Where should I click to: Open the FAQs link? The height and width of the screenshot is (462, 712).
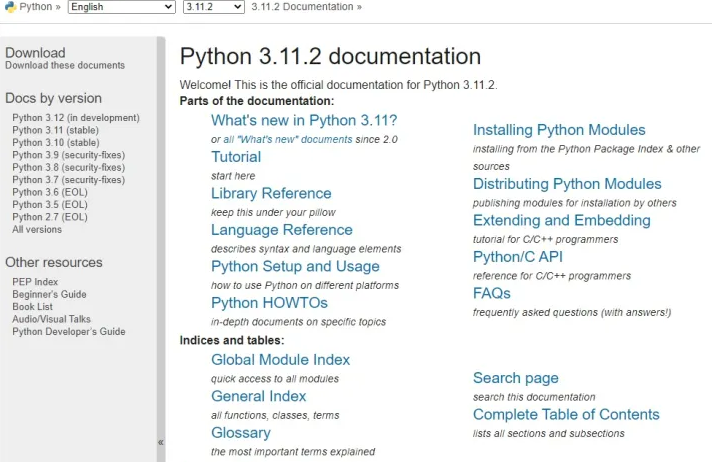(x=492, y=293)
